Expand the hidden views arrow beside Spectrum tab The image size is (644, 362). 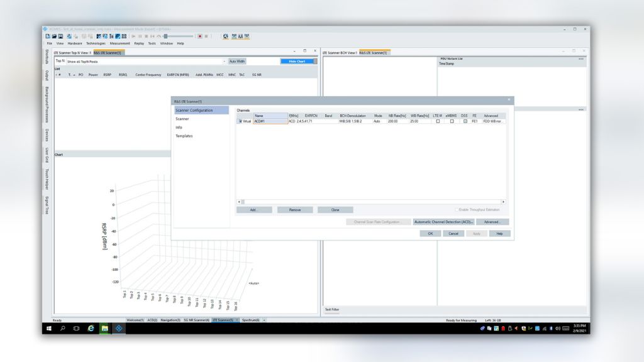(x=265, y=319)
